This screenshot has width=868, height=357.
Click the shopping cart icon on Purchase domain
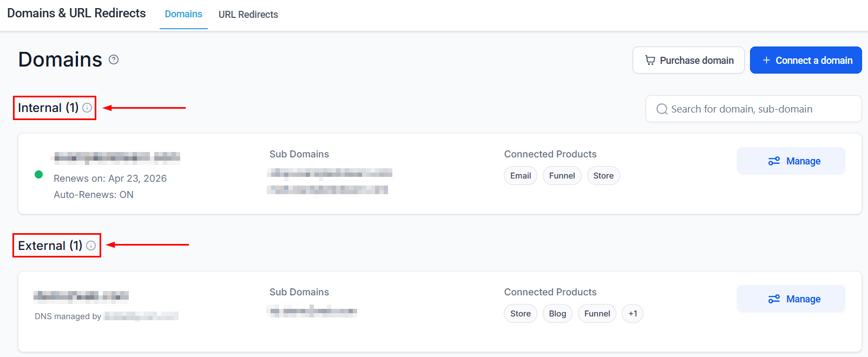click(x=650, y=60)
